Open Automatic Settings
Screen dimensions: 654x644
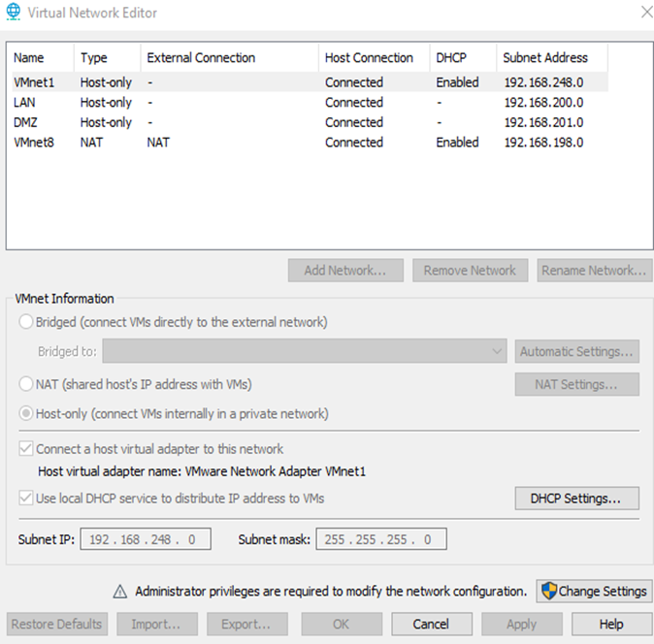tap(576, 351)
